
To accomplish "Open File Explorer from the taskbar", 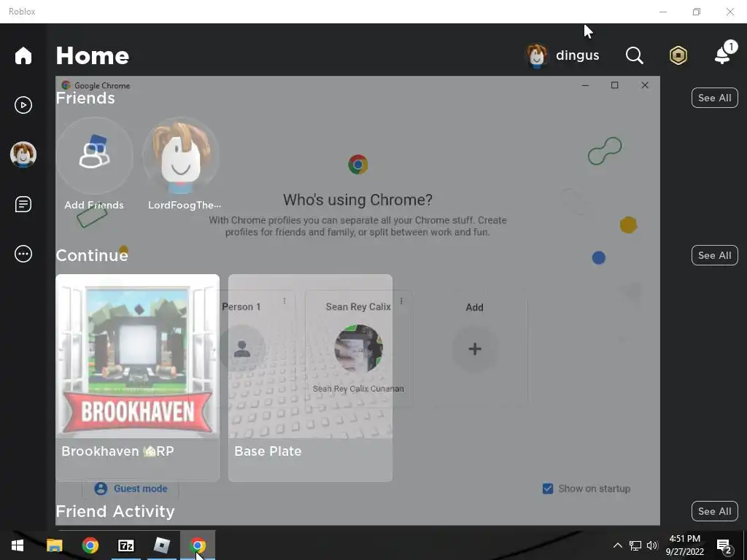I will (54, 545).
